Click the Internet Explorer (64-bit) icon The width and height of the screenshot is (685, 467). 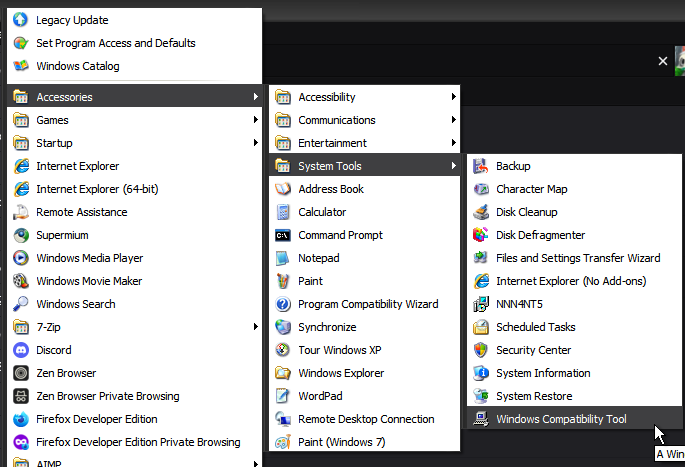pos(21,189)
